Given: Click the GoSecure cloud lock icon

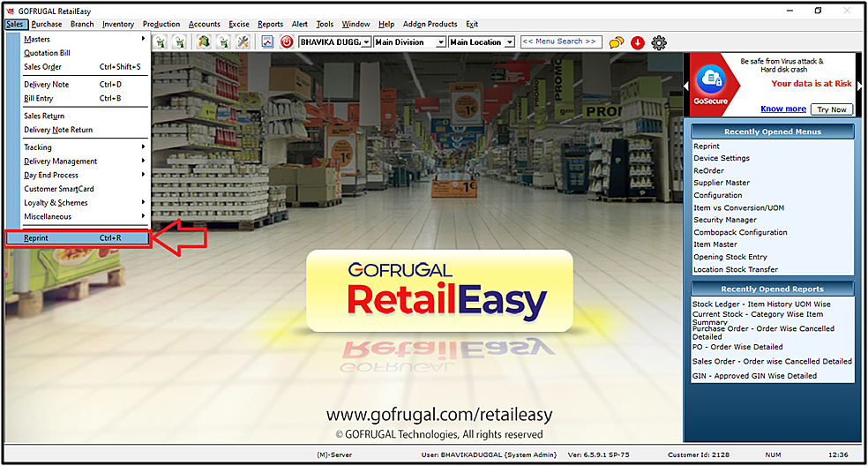Looking at the screenshot, I should [x=711, y=79].
